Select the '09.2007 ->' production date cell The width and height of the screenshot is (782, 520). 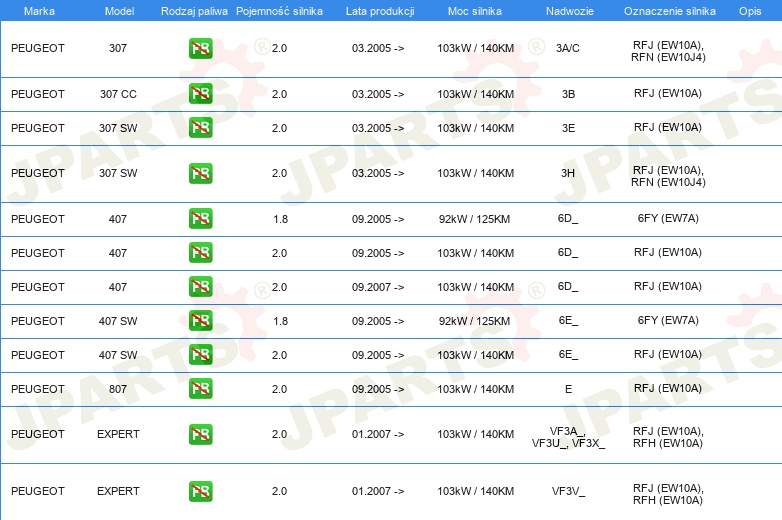click(x=378, y=287)
